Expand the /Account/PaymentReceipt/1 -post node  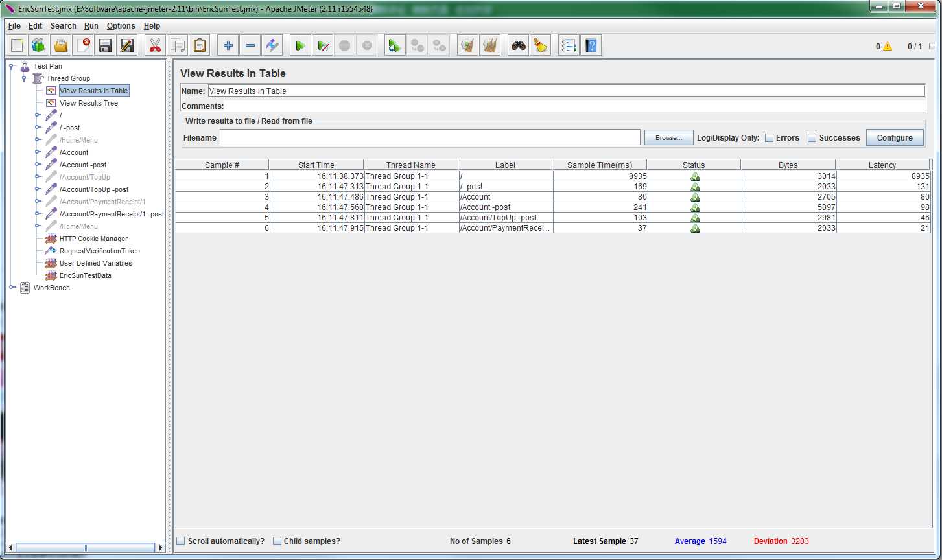point(38,214)
